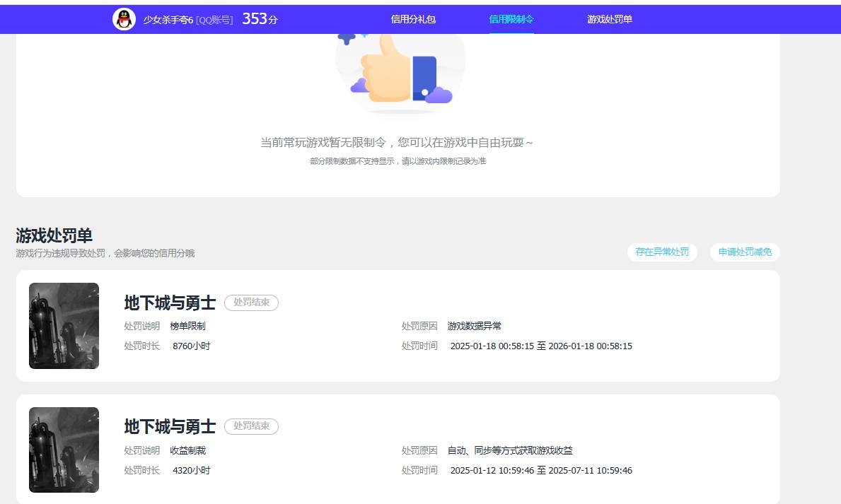Switch to the 信用限制令 tab
The image size is (841, 504).
(511, 19)
